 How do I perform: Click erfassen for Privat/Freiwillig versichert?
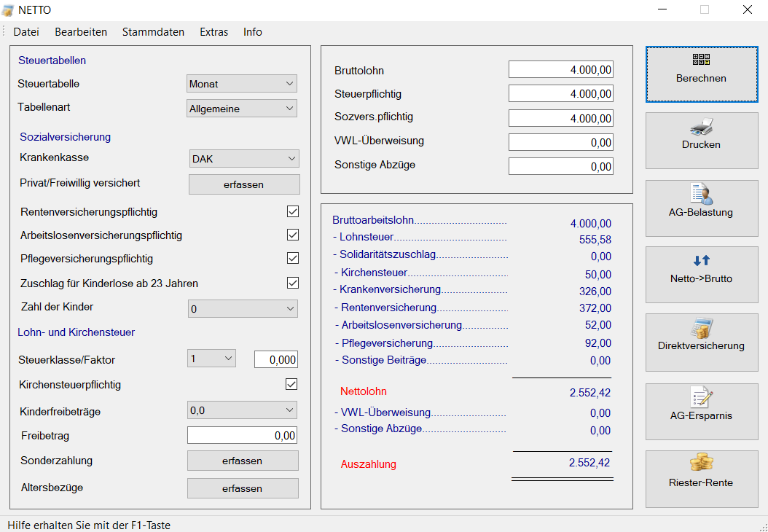pos(244,184)
